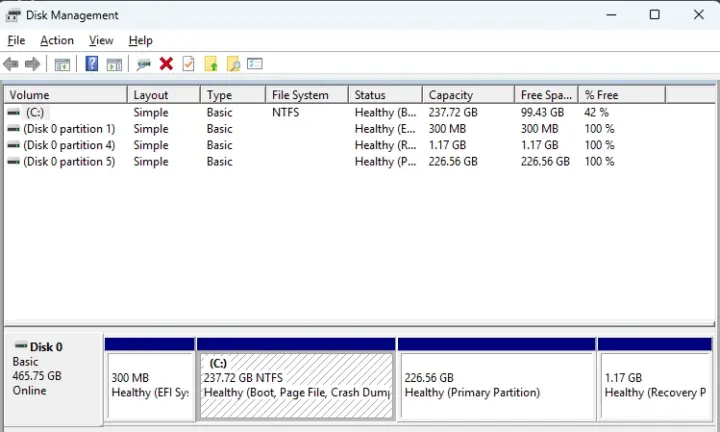Sort by the % Free column header

click(622, 95)
